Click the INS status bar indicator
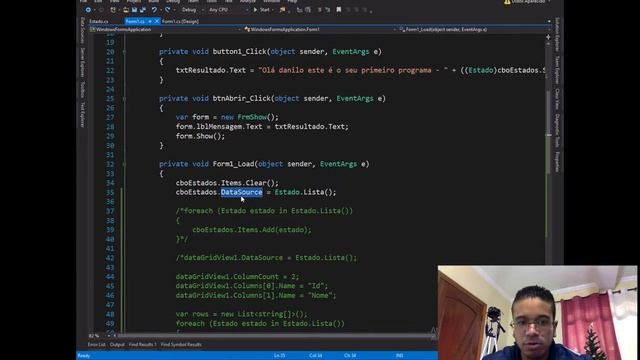Image resolution: width=640 pixels, height=360 pixels. click(400, 356)
